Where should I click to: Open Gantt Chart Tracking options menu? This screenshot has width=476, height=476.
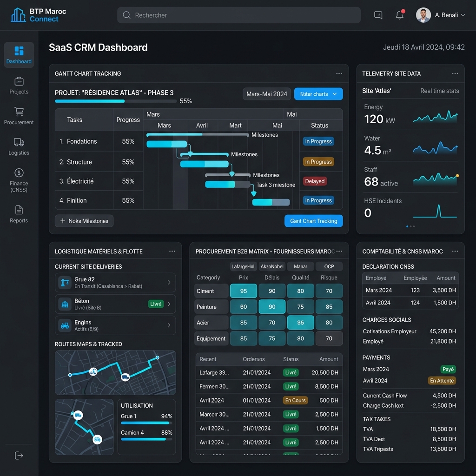tap(339, 73)
